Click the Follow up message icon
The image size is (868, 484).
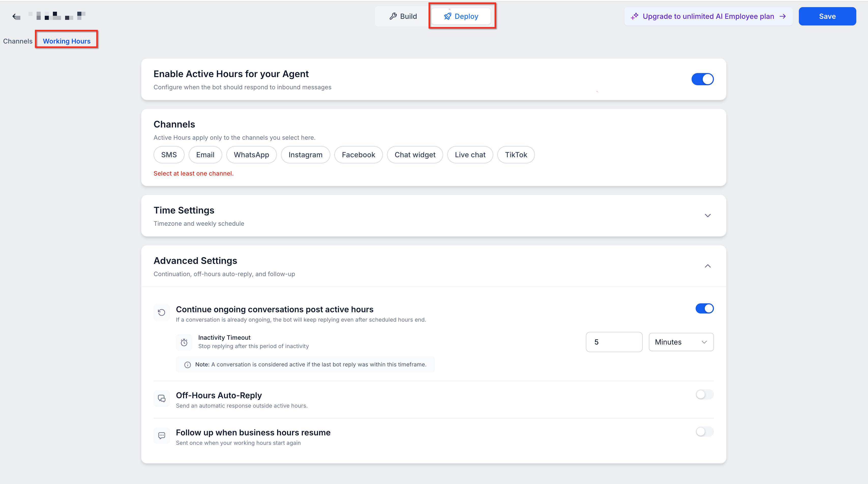(x=162, y=435)
